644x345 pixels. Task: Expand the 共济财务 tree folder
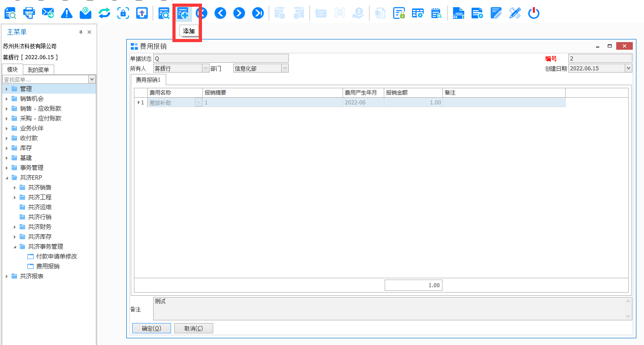click(x=15, y=227)
